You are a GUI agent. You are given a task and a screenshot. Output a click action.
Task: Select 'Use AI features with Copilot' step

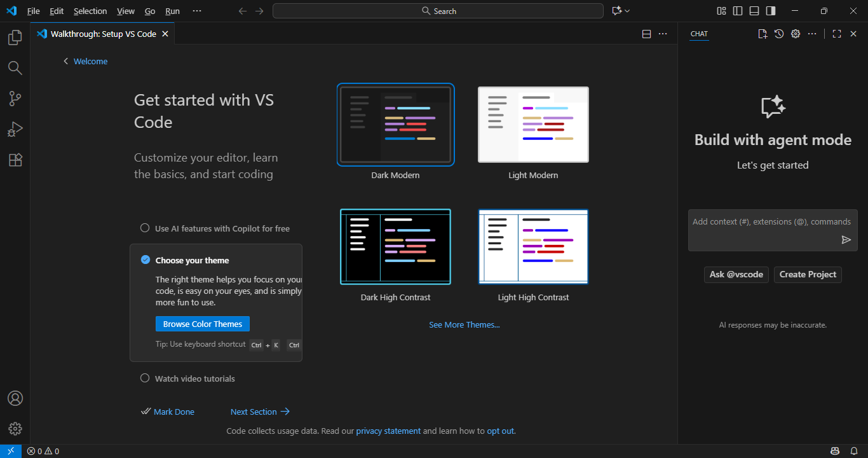(222, 228)
